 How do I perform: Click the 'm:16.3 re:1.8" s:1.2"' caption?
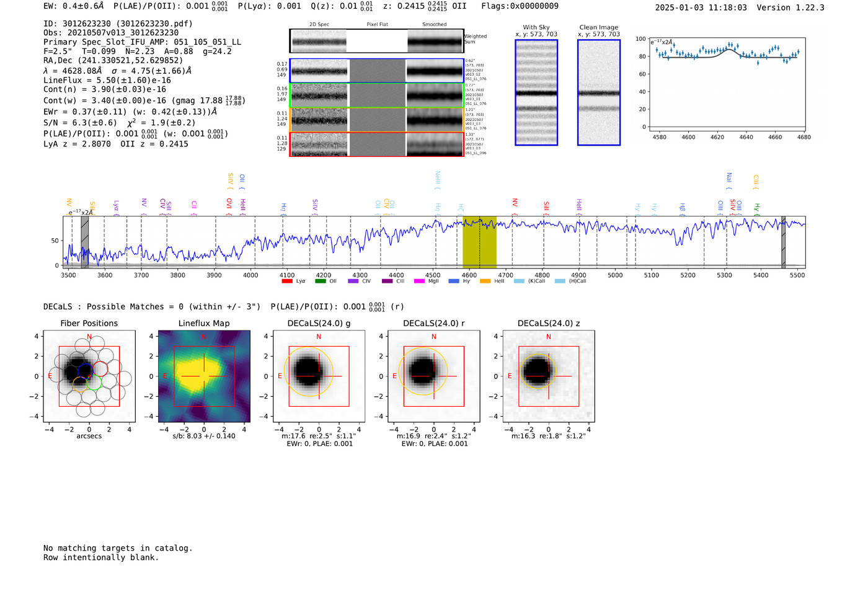coord(549,436)
